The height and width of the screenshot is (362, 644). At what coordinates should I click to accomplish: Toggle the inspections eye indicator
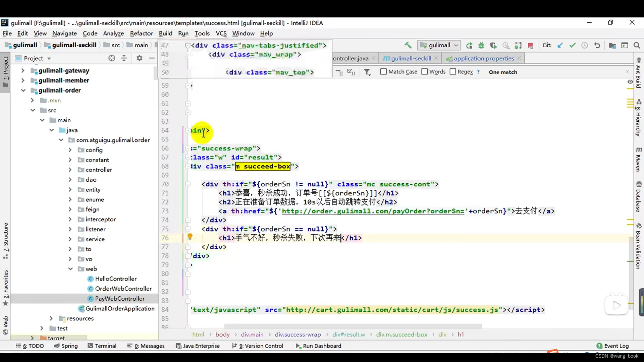[x=630, y=82]
